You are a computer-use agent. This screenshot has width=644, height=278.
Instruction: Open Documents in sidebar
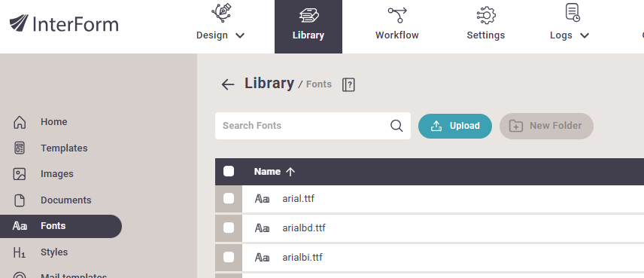[66, 200]
